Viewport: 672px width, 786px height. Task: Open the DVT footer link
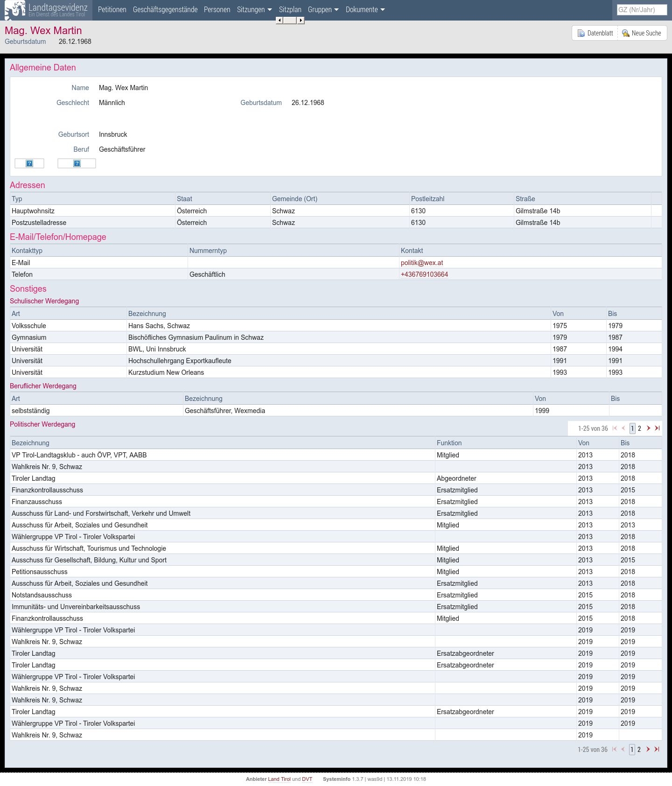(307, 779)
